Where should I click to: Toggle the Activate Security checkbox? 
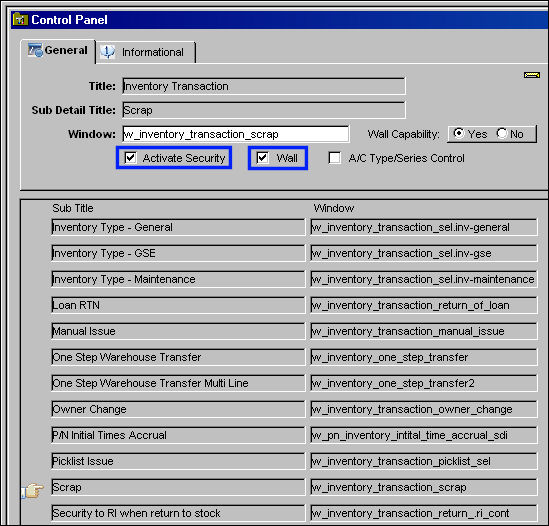(131, 158)
